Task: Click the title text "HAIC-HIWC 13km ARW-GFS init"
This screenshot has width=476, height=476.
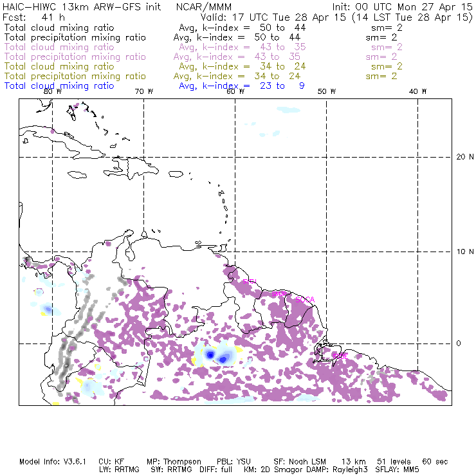Action: (82, 7)
